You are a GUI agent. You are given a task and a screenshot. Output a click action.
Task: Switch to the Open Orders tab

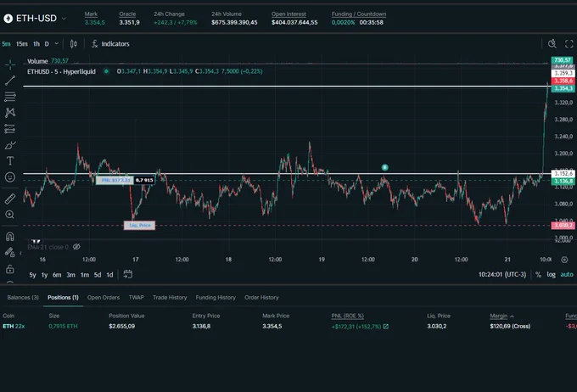point(104,298)
